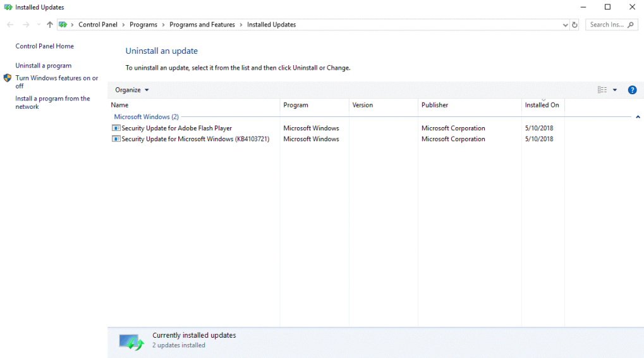
Task: Click the KB4103721 update row icon
Action: coord(116,139)
